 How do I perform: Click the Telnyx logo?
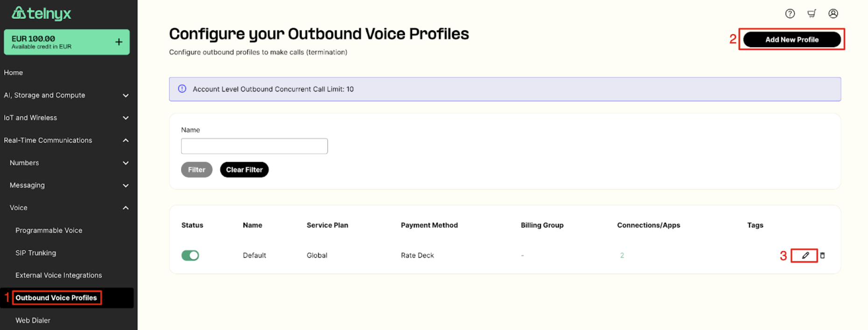tap(42, 13)
